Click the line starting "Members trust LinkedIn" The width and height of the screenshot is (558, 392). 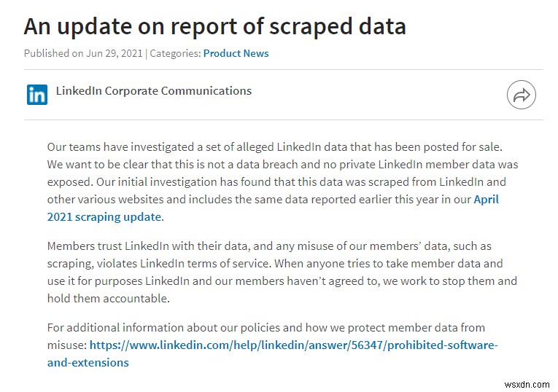(x=269, y=246)
